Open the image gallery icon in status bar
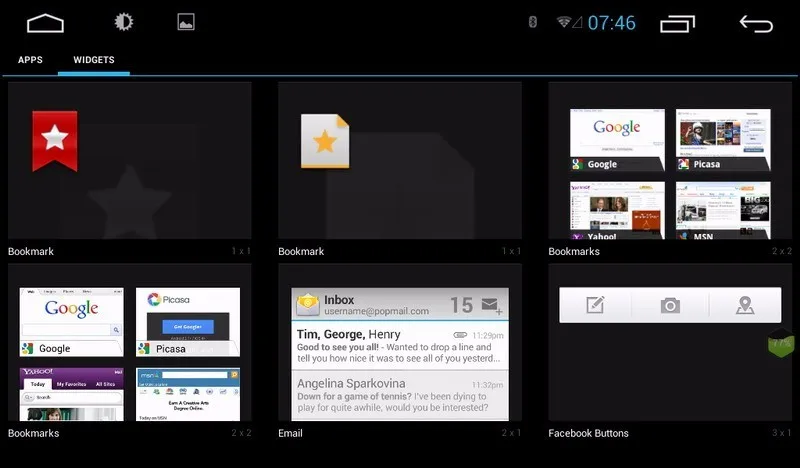800x468 pixels. [186, 22]
